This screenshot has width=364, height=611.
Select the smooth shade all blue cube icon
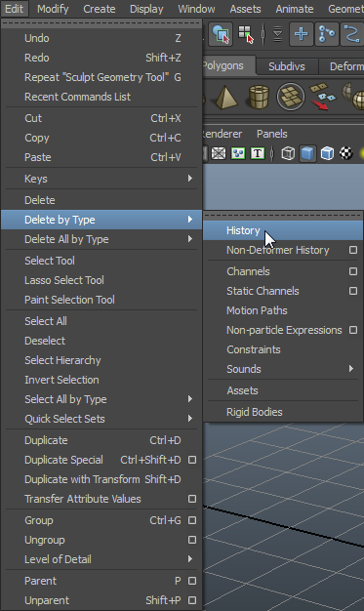pyautogui.click(x=307, y=153)
